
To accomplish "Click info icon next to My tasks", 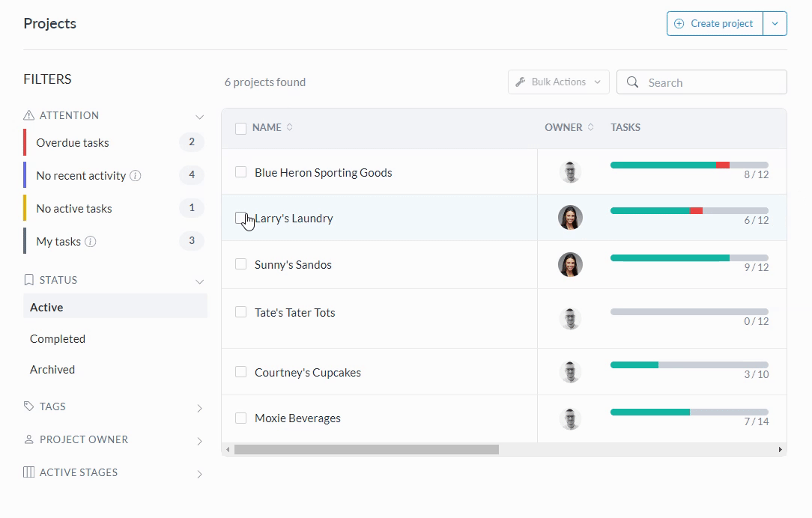I will point(91,242).
